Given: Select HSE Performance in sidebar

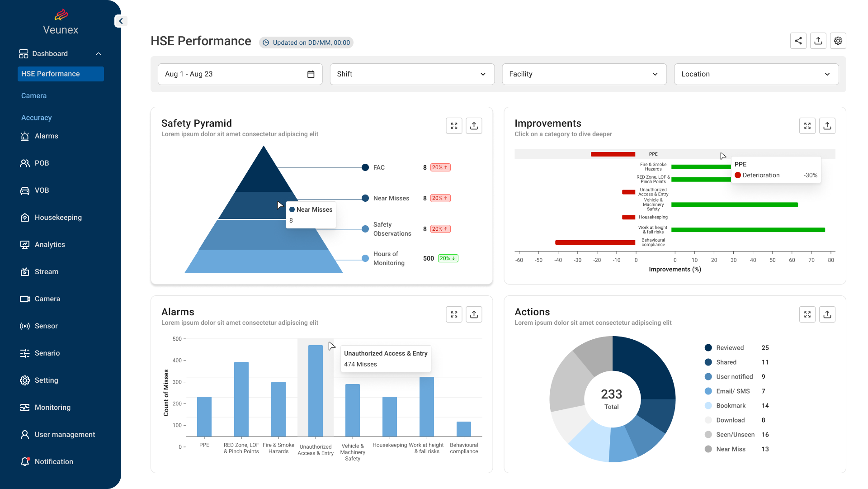Looking at the screenshot, I should pyautogui.click(x=61, y=74).
